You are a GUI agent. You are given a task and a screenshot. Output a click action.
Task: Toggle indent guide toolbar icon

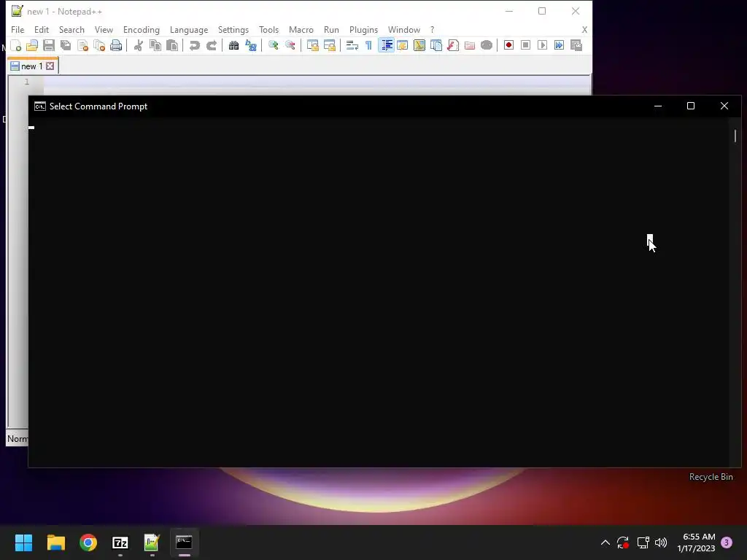[x=386, y=45]
